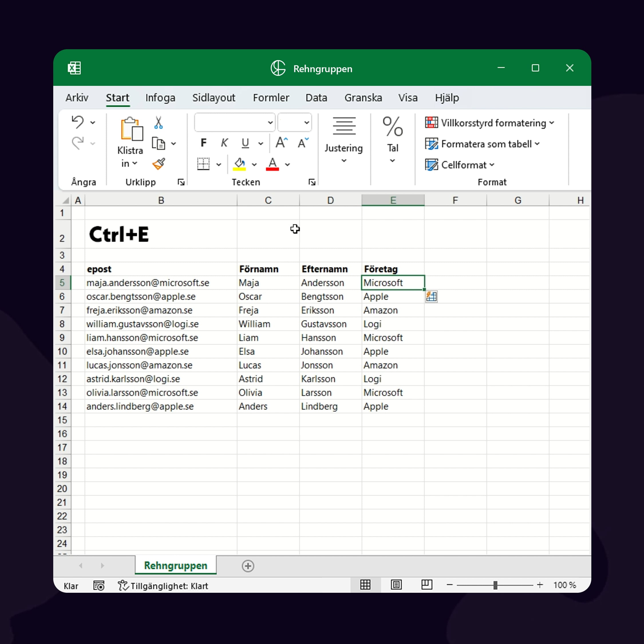Screen dimensions: 644x644
Task: Open the Data ribbon tab
Action: coord(316,98)
